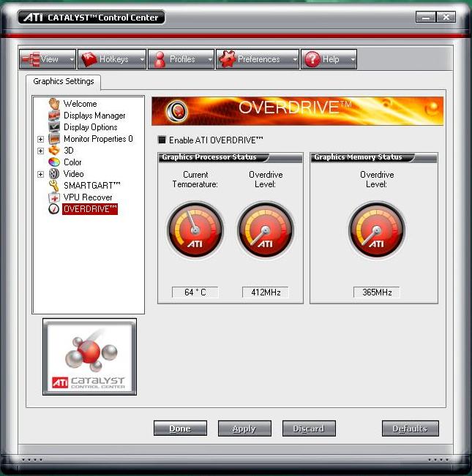Select the Video label in tree
The height and width of the screenshot is (476, 472).
tap(73, 174)
